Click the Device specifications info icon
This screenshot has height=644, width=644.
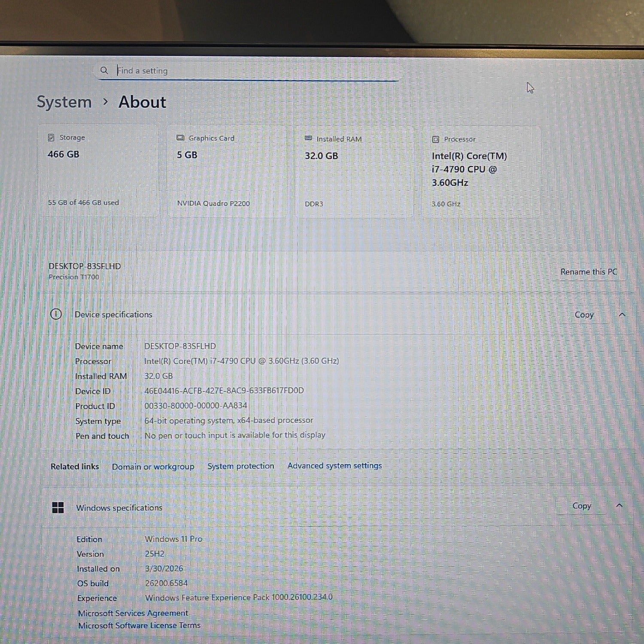(56, 314)
